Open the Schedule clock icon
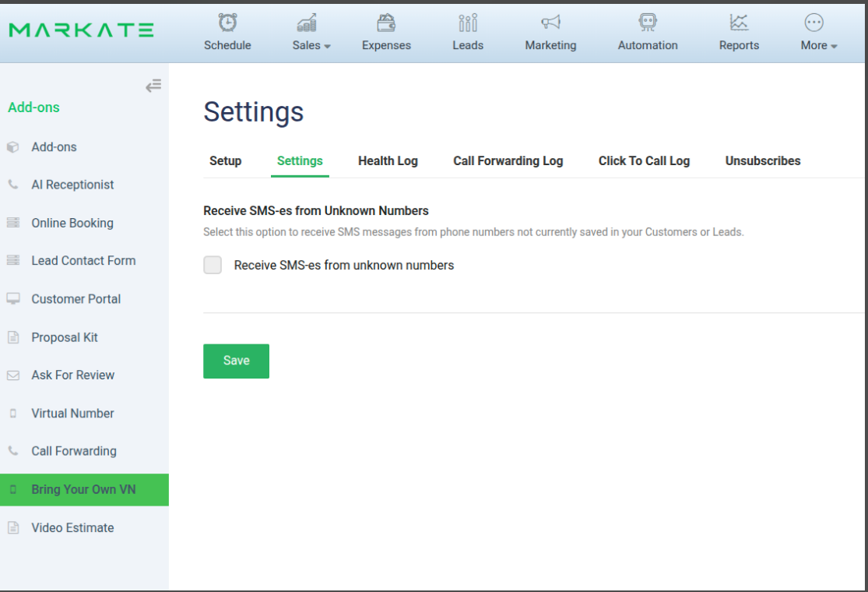The image size is (868, 592). [x=227, y=23]
